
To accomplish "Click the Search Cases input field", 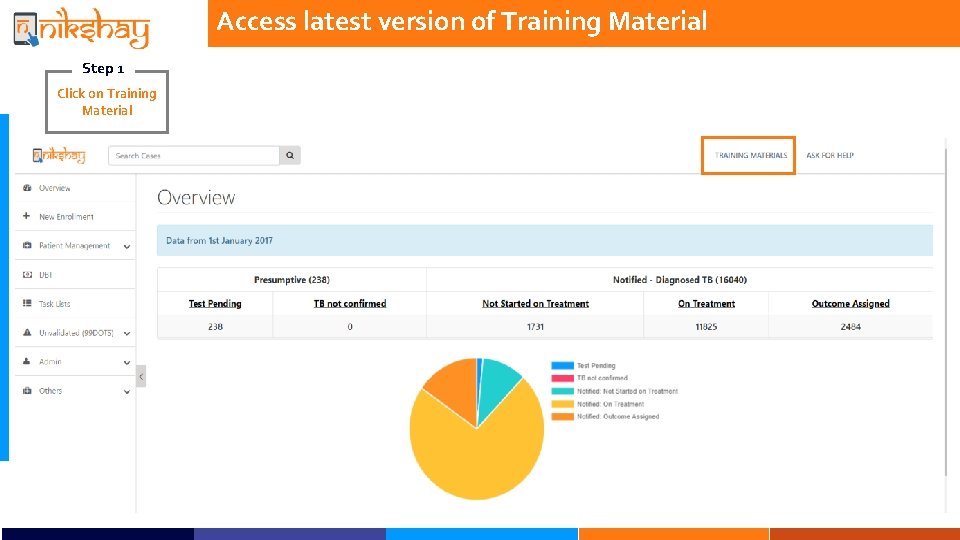I will click(193, 156).
